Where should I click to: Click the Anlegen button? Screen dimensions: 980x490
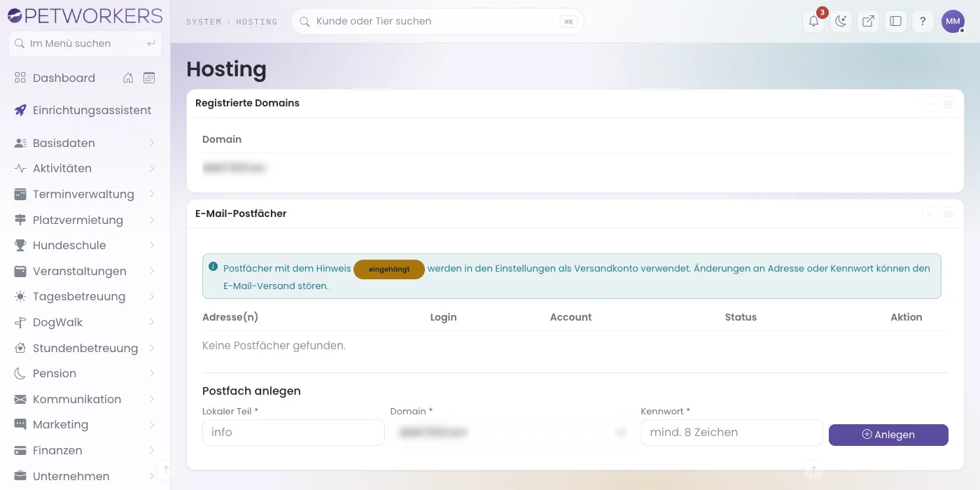(x=888, y=435)
